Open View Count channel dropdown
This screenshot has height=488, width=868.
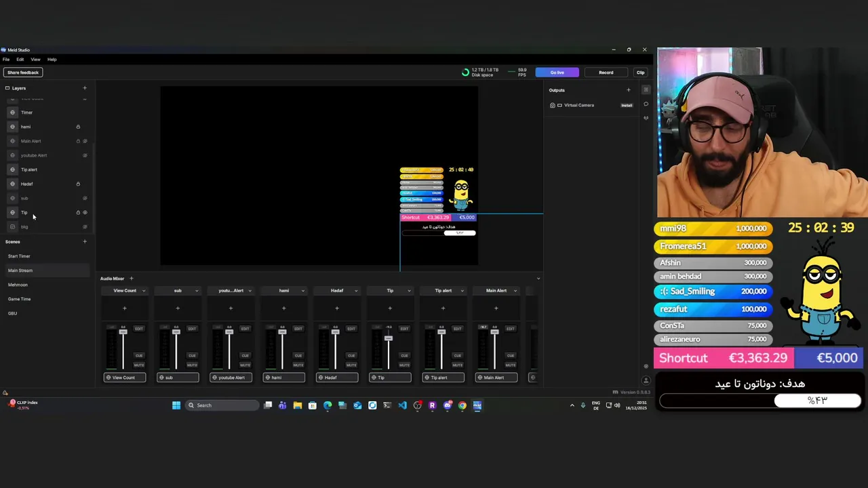(144, 291)
